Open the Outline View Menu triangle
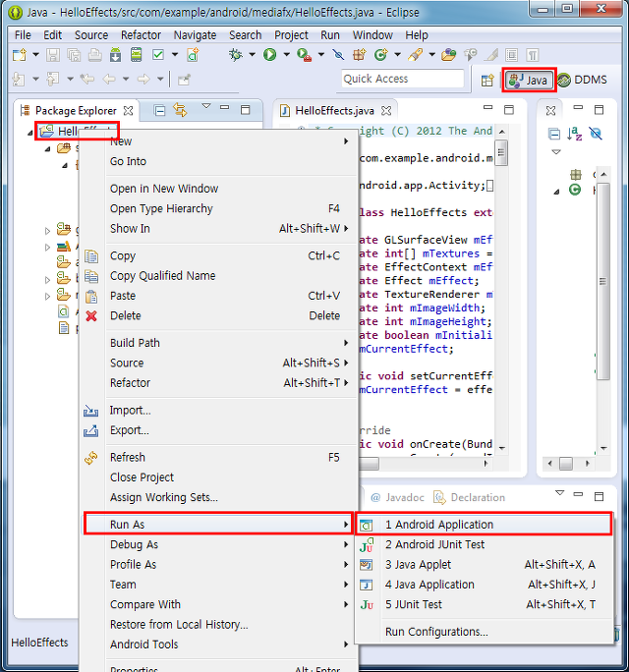Image resolution: width=629 pixels, height=672 pixels. 556,152
